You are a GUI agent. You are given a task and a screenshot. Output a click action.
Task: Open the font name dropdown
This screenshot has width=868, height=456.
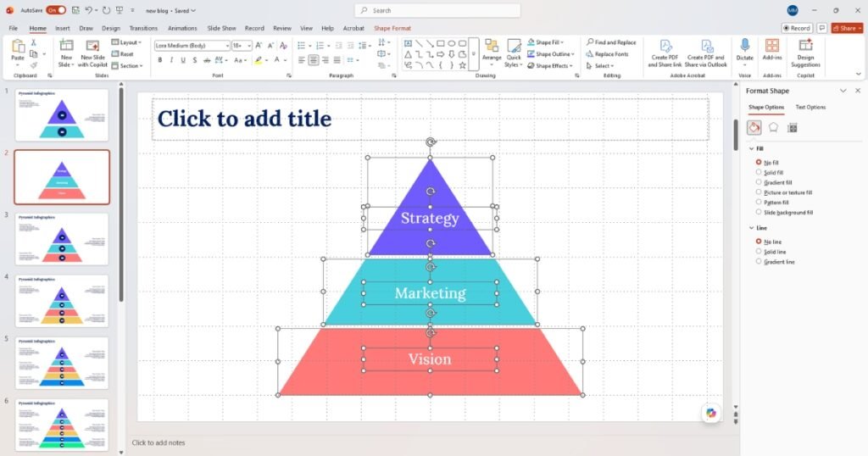click(227, 46)
